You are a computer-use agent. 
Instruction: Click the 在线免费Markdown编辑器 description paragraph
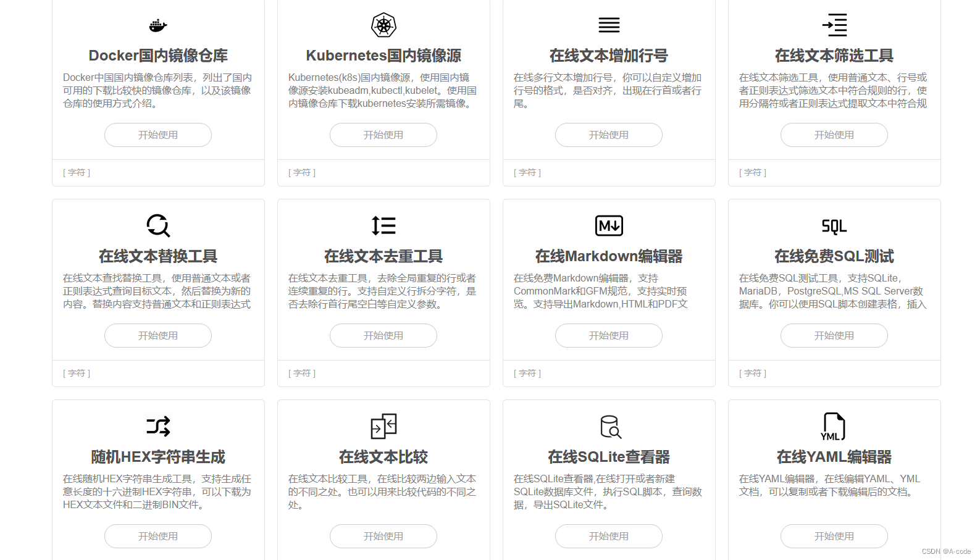coord(602,291)
